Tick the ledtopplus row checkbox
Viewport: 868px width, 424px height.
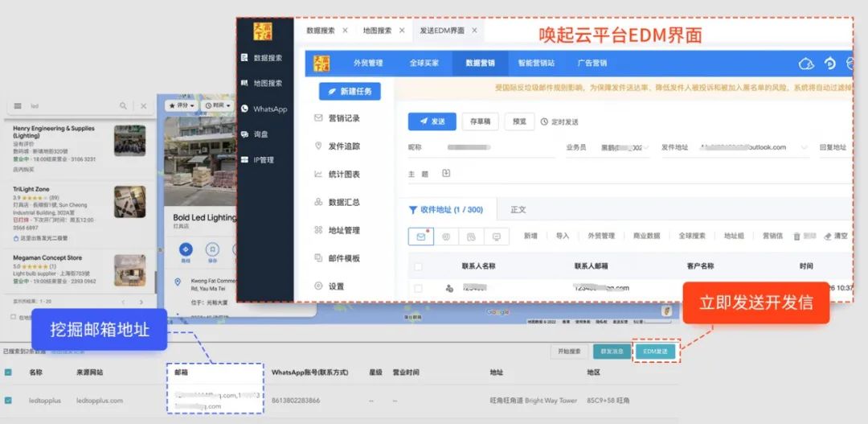click(x=8, y=400)
